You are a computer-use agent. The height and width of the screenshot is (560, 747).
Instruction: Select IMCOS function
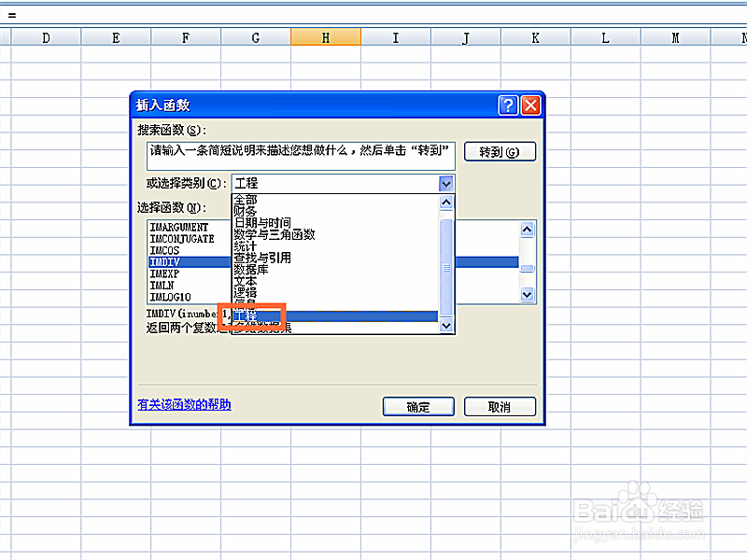[165, 250]
